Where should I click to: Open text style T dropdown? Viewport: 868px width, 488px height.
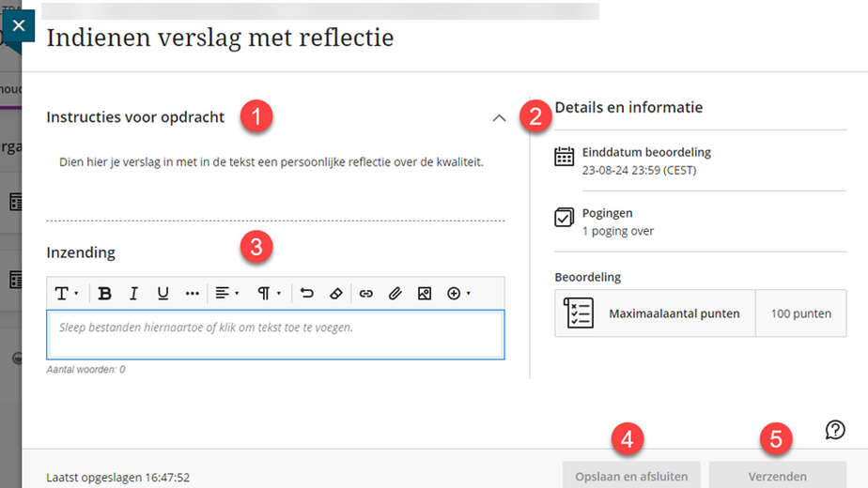(x=67, y=293)
